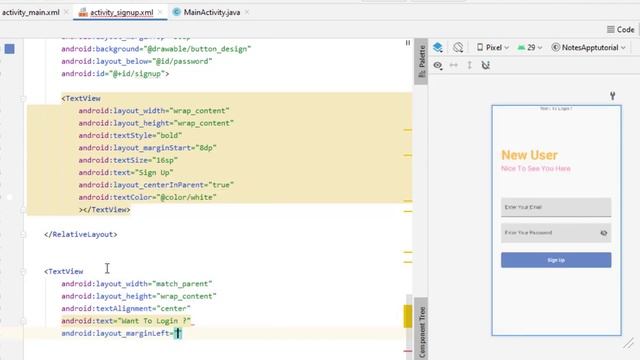Open the API level 29 dropdown

click(x=530, y=47)
